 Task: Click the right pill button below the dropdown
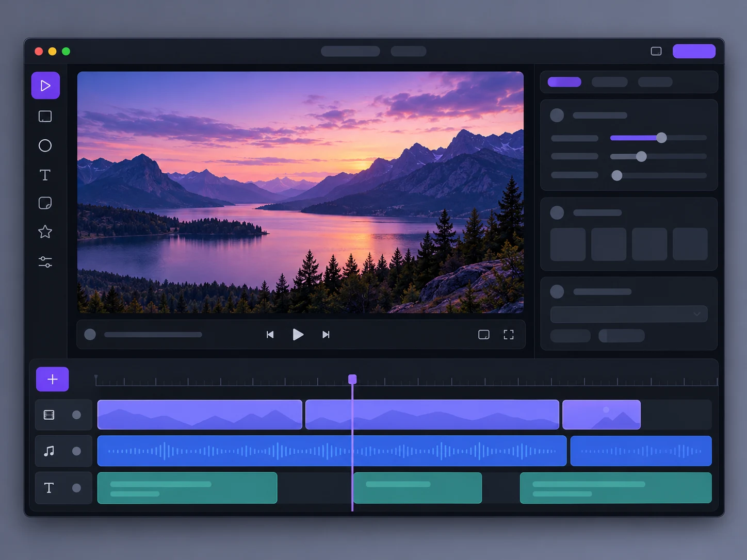click(x=622, y=336)
